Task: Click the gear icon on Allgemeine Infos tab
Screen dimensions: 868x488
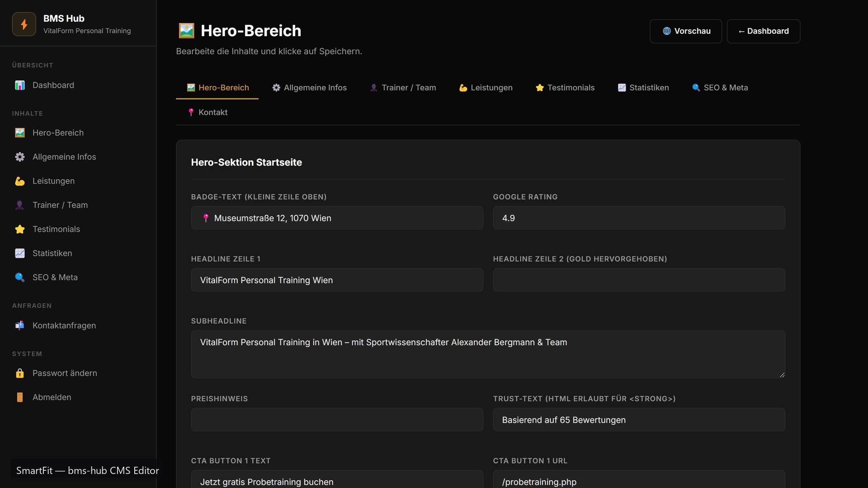Action: pyautogui.click(x=276, y=88)
